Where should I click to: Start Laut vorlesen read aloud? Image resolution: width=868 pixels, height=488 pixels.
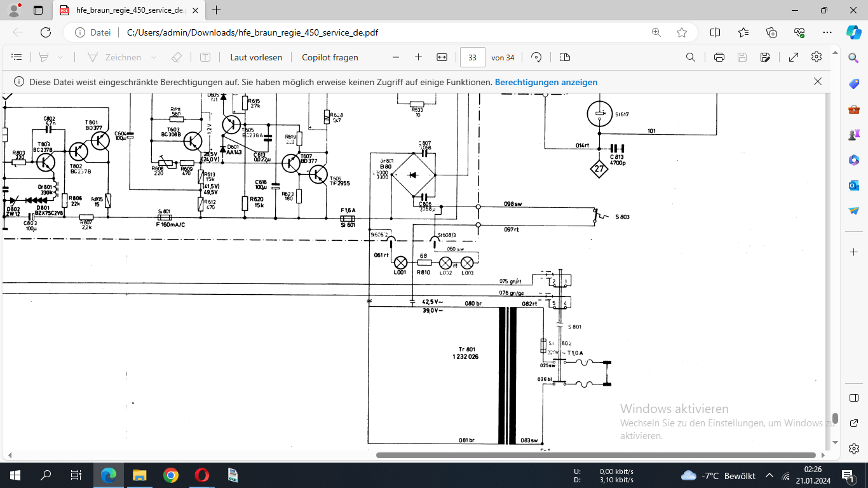(x=256, y=57)
